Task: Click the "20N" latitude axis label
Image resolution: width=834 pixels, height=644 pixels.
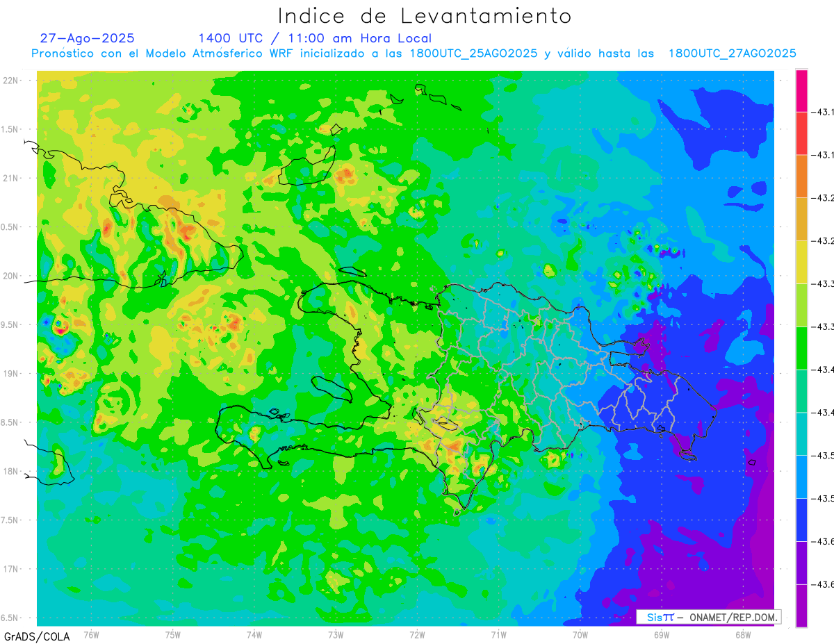Action: (11, 276)
